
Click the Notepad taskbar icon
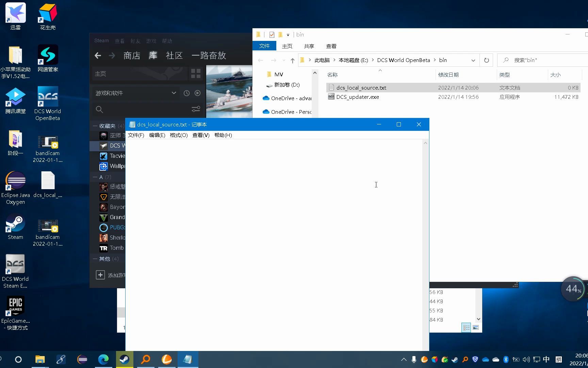click(x=187, y=359)
